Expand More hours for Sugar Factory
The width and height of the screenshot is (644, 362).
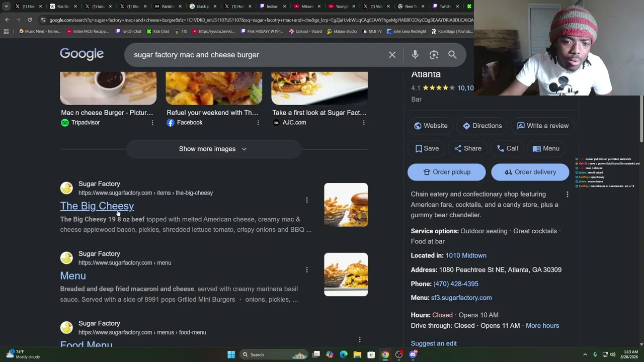pyautogui.click(x=542, y=326)
